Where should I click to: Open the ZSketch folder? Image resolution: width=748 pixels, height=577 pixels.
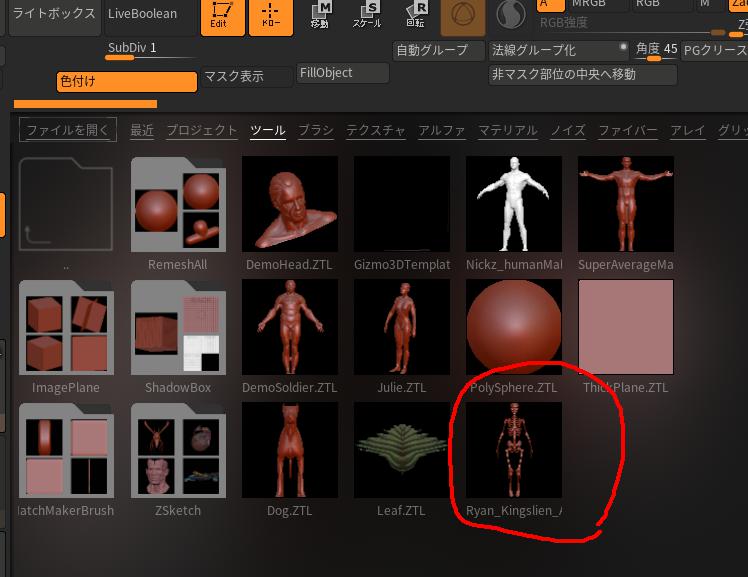point(178,450)
